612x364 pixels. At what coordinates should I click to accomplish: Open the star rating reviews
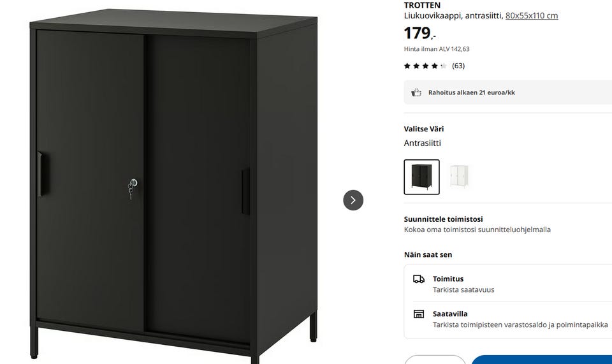tap(425, 66)
